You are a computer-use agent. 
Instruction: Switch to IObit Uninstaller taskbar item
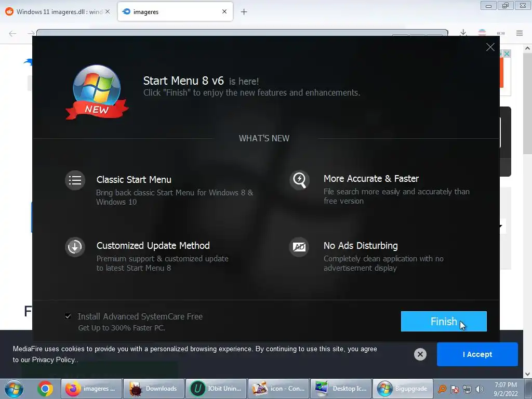click(x=216, y=389)
